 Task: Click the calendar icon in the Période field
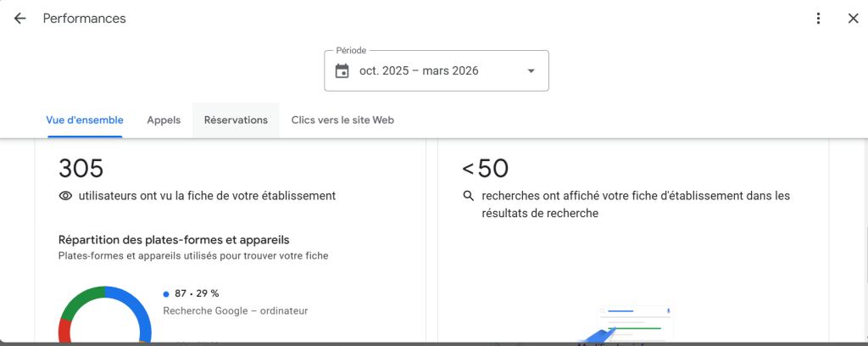342,71
